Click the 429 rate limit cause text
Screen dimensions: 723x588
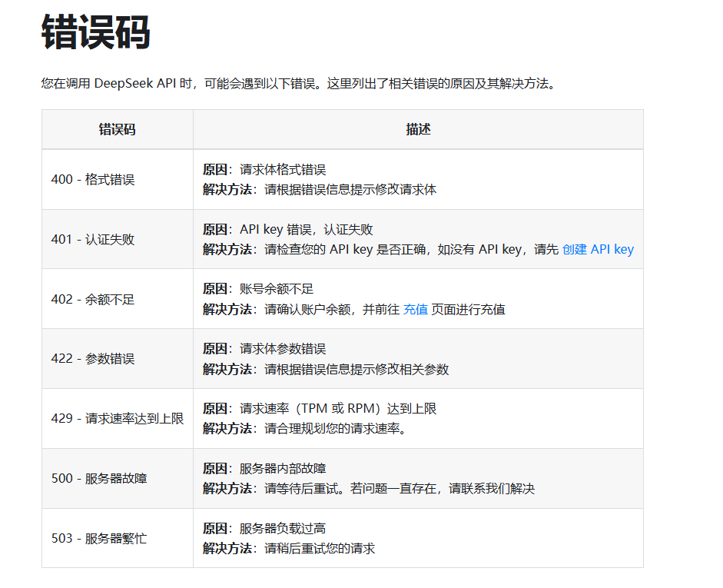[317, 409]
